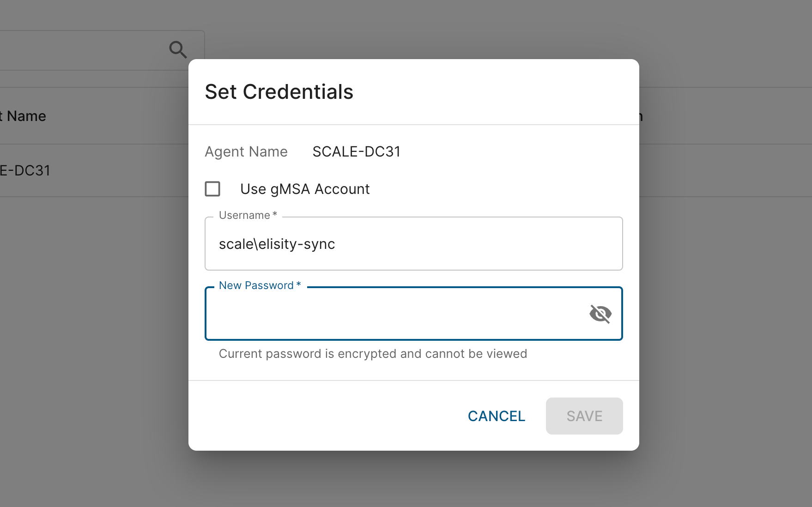The width and height of the screenshot is (812, 507).
Task: Click the Agent Name label
Action: [246, 151]
